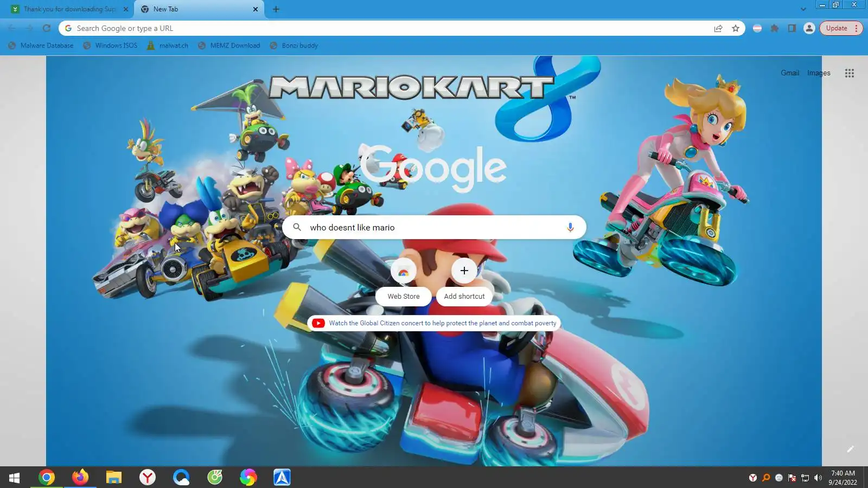Image resolution: width=868 pixels, height=488 pixels.
Task: Switch to the 'Thank you for downloading' tab
Action: click(x=69, y=9)
